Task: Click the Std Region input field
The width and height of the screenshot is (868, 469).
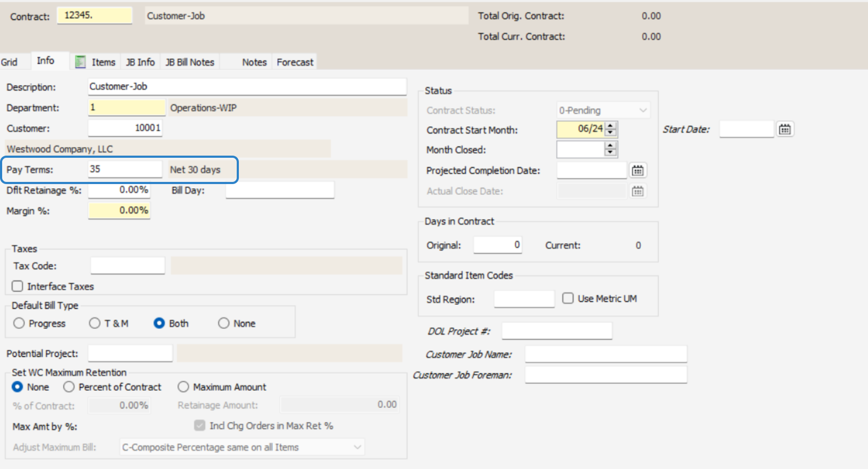Action: (524, 299)
